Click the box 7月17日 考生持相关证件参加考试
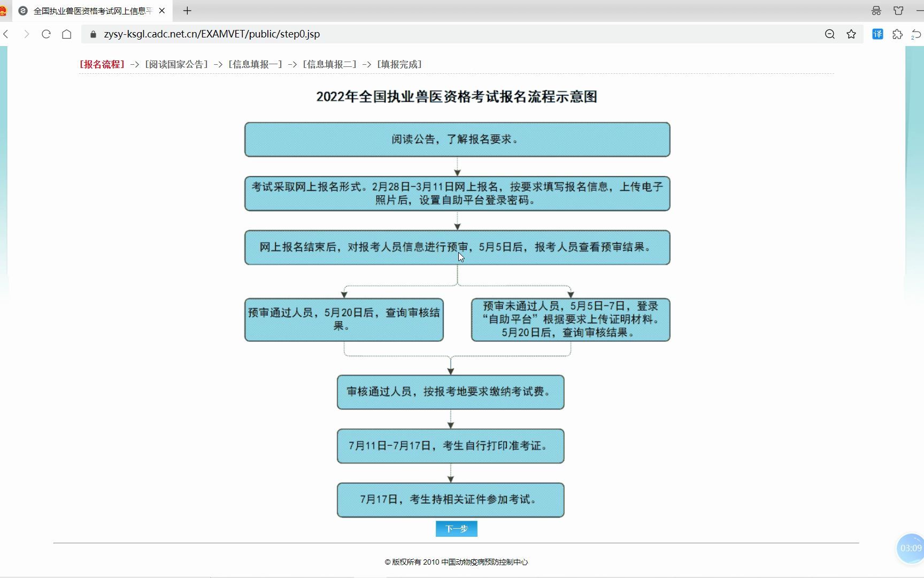Screen dimensions: 924x578 point(451,500)
